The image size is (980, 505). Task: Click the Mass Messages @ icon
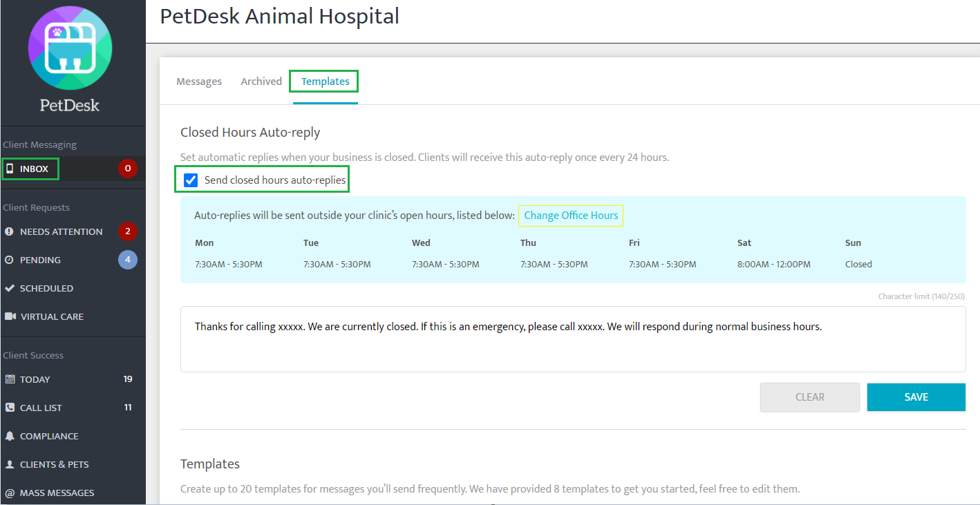tap(10, 493)
